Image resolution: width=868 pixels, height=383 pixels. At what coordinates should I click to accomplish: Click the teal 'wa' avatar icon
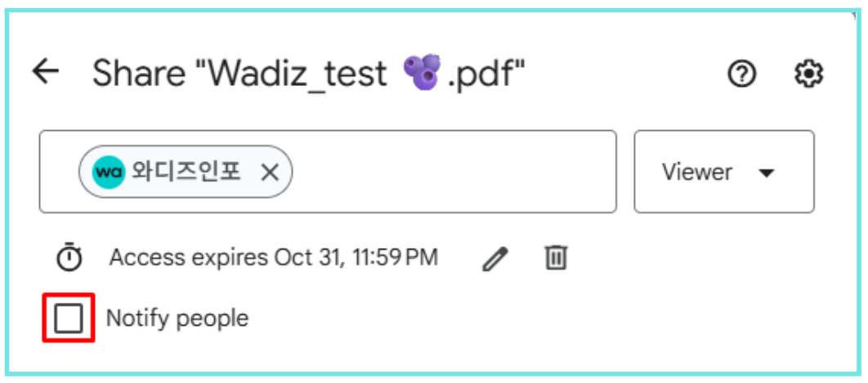point(109,172)
